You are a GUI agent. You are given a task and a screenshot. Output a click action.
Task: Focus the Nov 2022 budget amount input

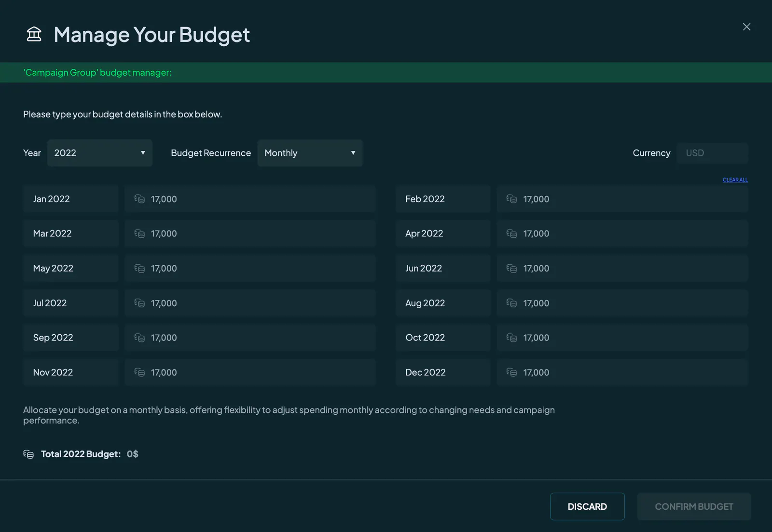pyautogui.click(x=250, y=372)
